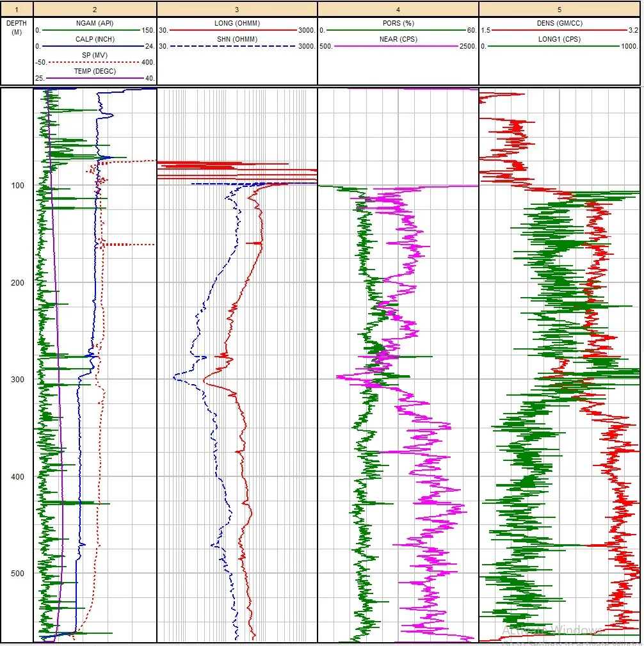
Task: Click CALP scale maximum 24.
Action: click(150, 46)
